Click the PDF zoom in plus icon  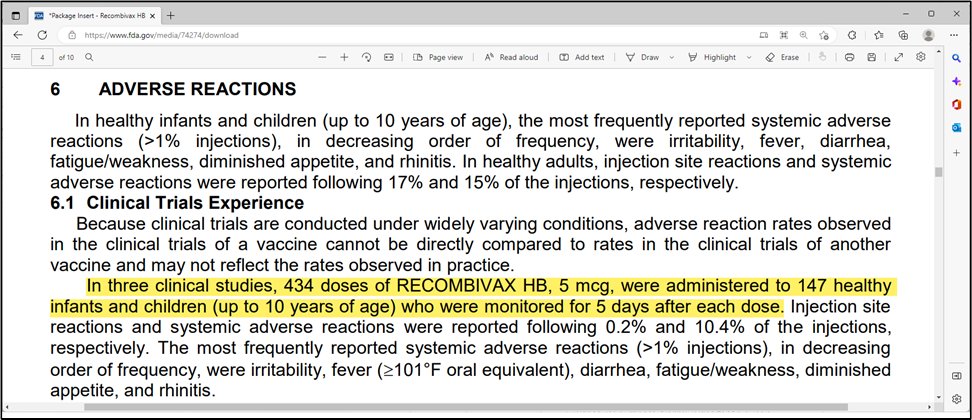tap(344, 58)
